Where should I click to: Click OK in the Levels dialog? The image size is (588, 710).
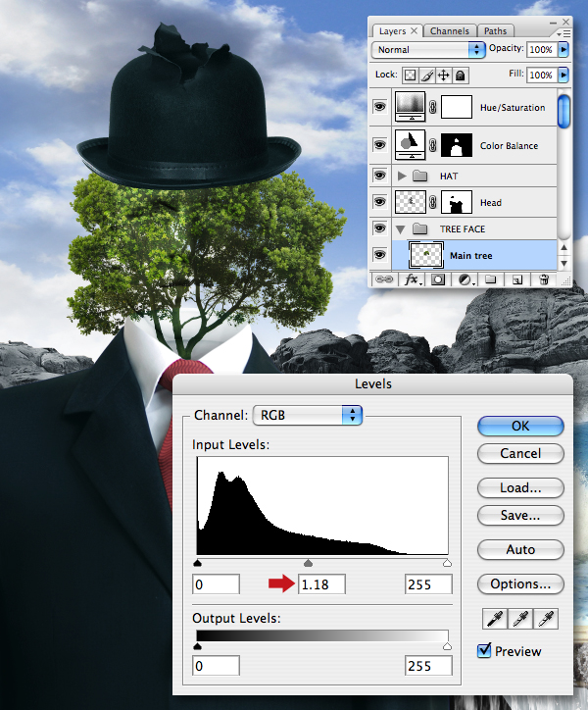point(520,426)
